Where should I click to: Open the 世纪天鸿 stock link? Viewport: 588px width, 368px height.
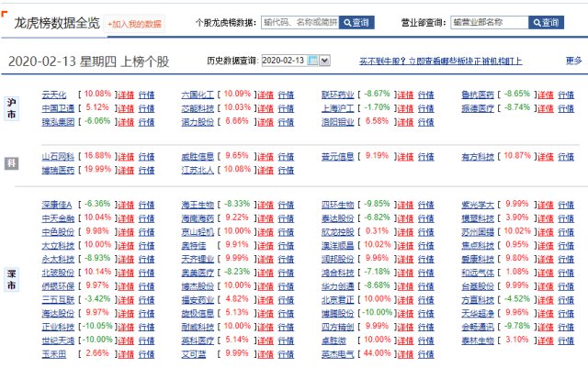[x=58, y=340]
